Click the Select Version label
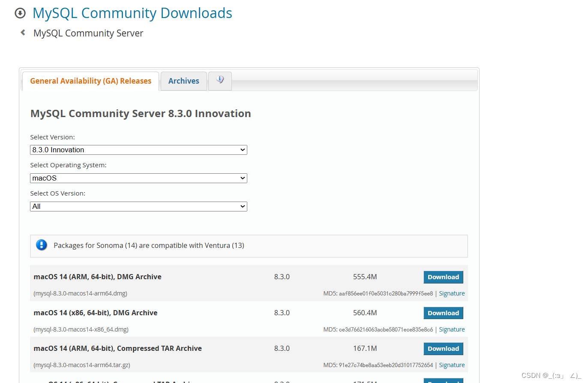The image size is (588, 383). click(52, 137)
